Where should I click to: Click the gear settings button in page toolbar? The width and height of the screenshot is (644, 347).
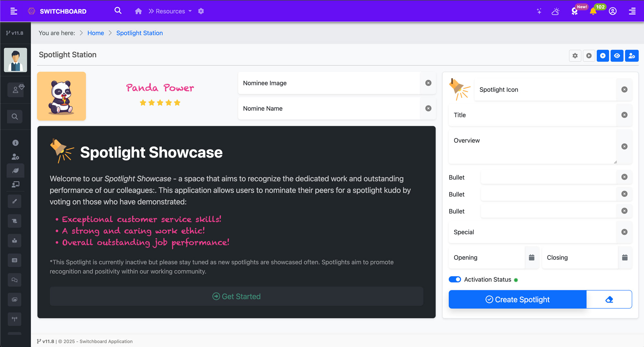(x=575, y=56)
